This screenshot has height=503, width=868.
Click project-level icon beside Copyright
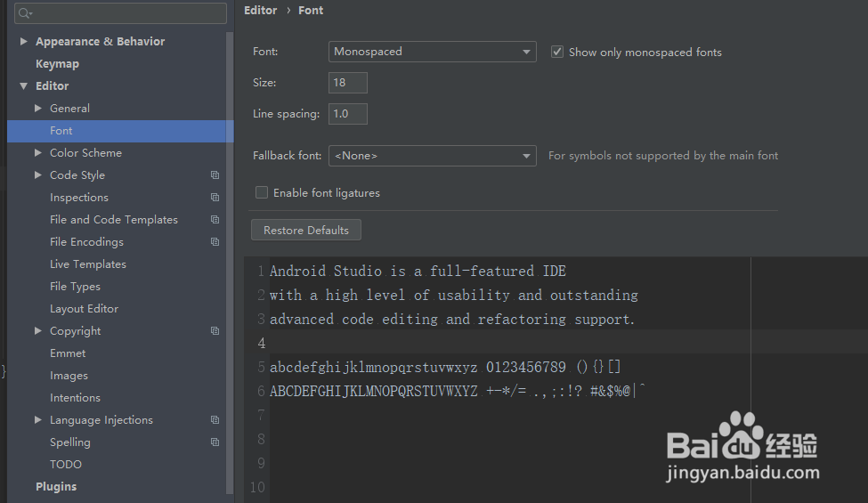tap(215, 331)
